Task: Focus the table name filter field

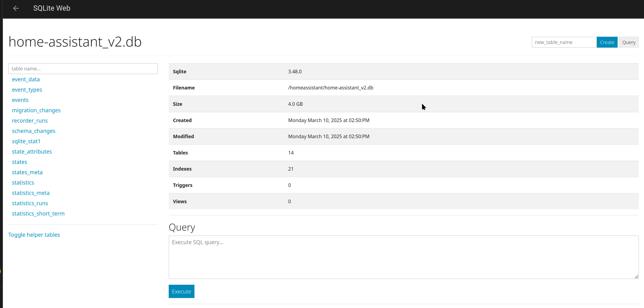Action: point(83,69)
